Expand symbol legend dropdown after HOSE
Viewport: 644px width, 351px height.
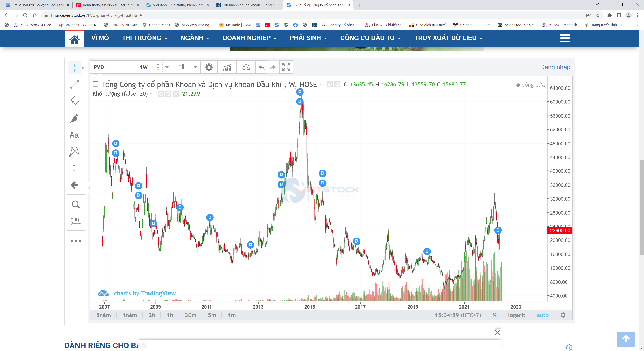pos(320,84)
